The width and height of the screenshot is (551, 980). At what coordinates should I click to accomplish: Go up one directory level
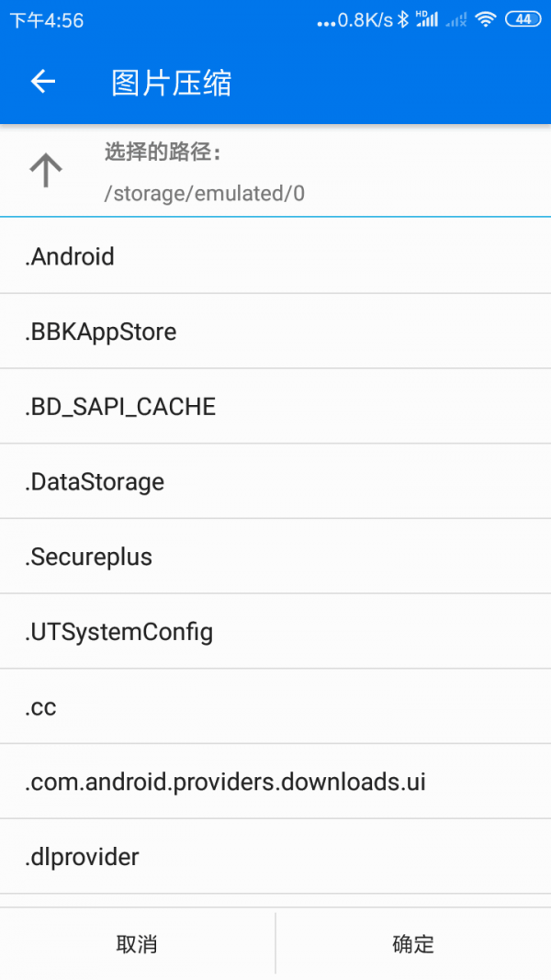46,171
